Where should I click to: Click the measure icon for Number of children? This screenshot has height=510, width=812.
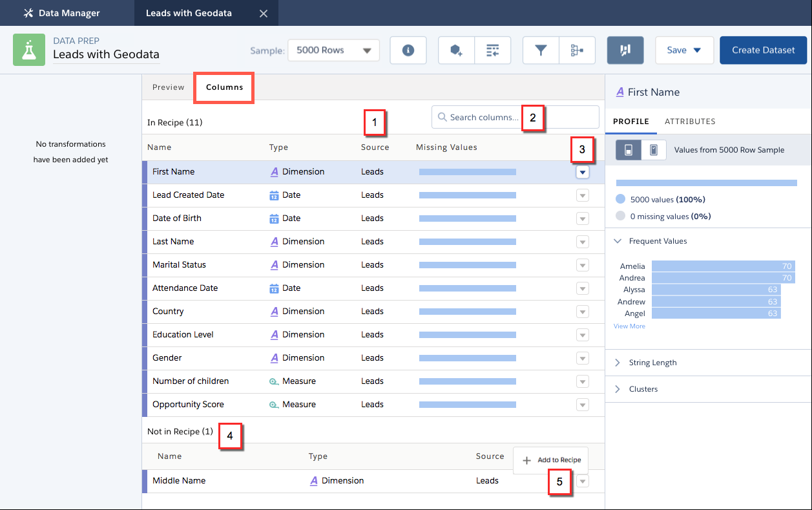point(274,381)
